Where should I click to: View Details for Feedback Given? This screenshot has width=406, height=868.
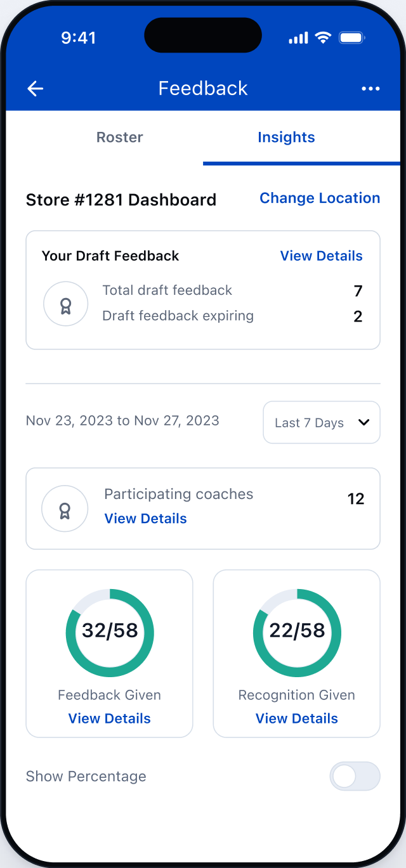(109, 718)
